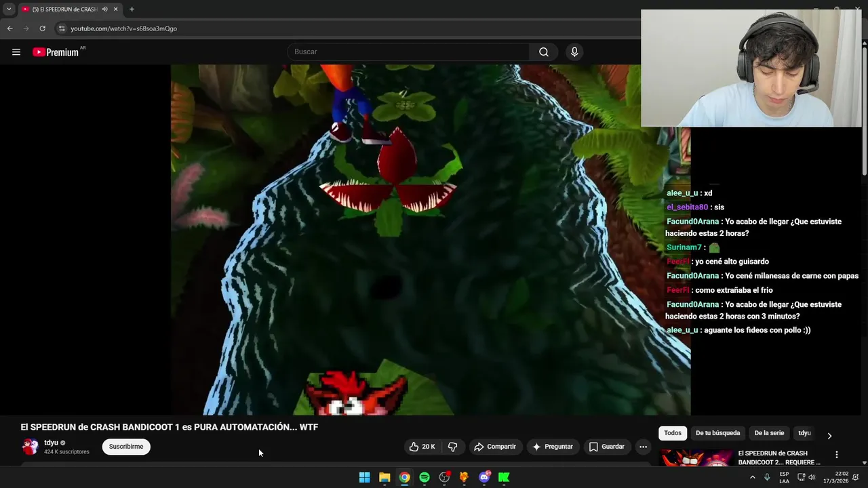868x488 pixels.
Task: Open volume control in system tray
Action: tap(812, 477)
